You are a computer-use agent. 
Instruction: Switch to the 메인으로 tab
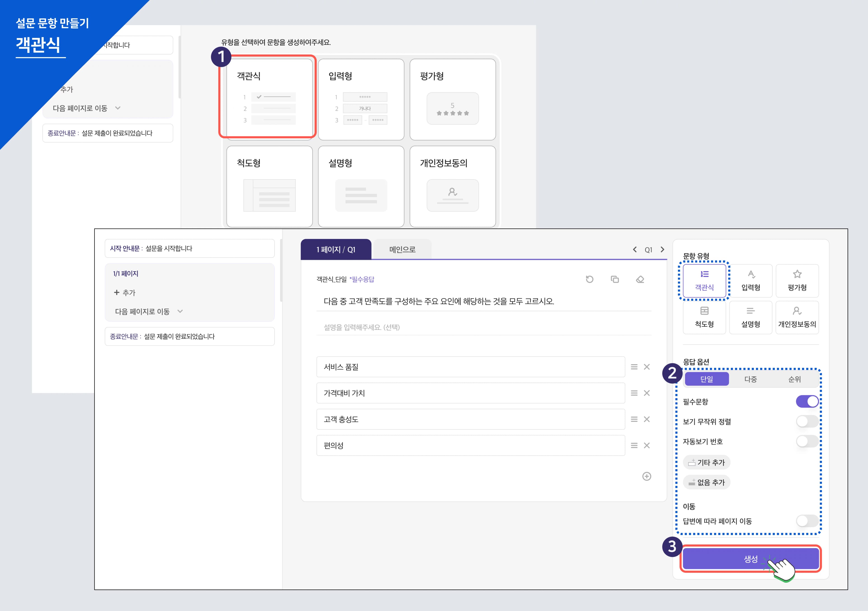[402, 249]
